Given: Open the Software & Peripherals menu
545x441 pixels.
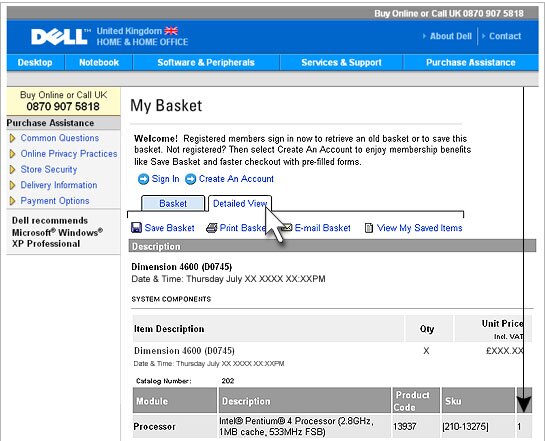Looking at the screenshot, I should click(x=206, y=63).
